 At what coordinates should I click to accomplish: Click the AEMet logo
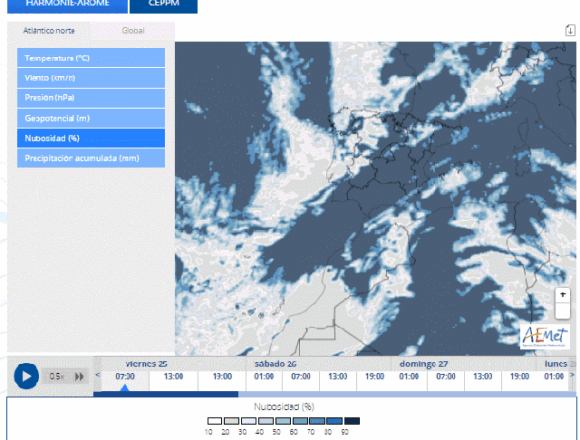pos(544,337)
